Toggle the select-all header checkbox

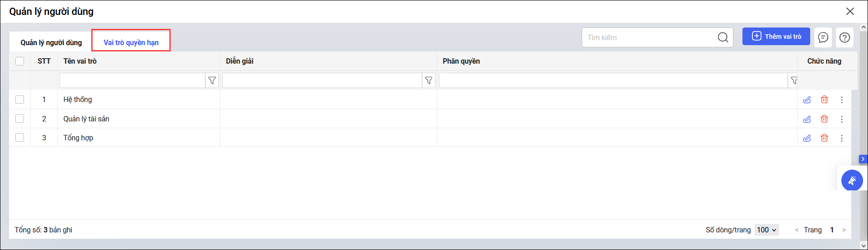[x=20, y=61]
